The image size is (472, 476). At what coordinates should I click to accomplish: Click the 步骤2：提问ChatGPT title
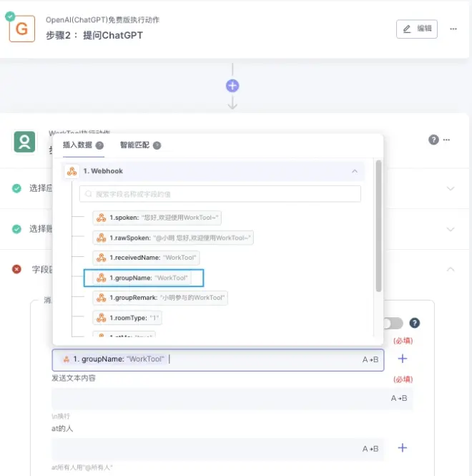click(94, 36)
